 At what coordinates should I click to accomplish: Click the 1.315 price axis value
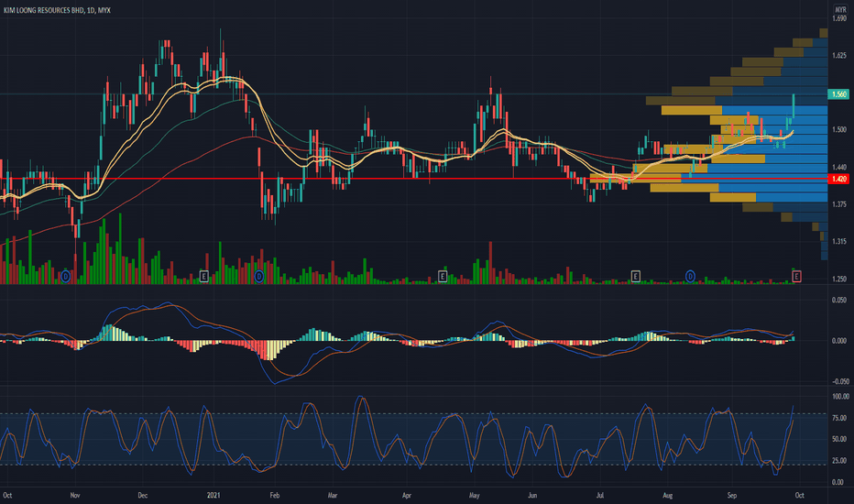[x=839, y=241]
